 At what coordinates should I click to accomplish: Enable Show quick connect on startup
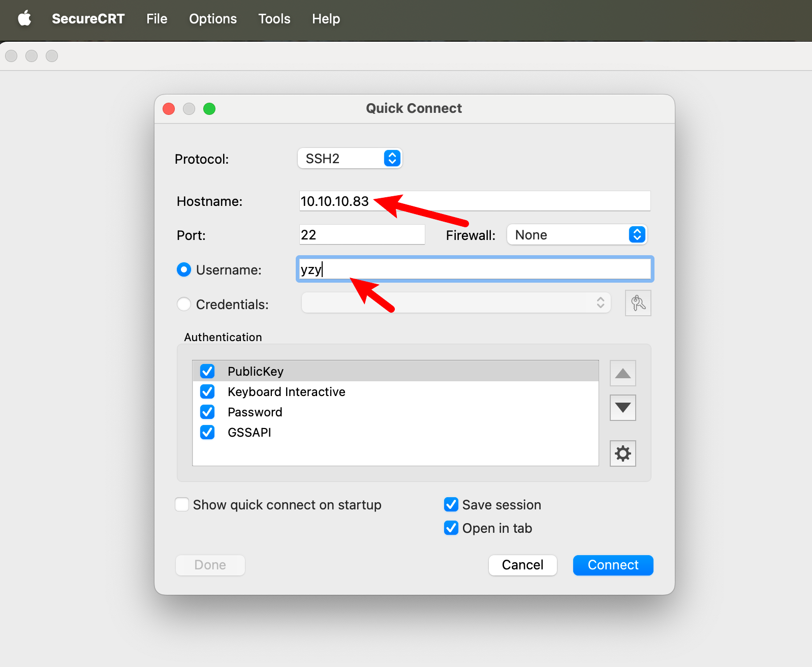point(182,504)
